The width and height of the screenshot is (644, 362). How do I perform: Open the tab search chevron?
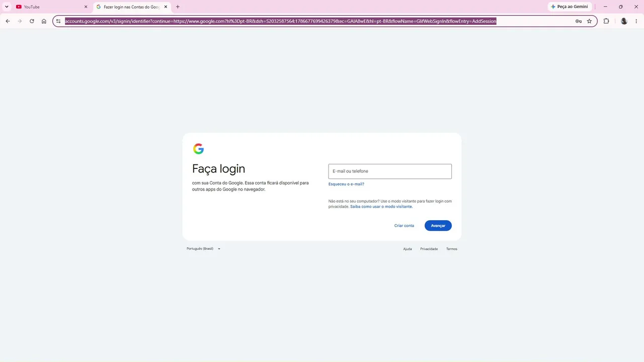(7, 7)
